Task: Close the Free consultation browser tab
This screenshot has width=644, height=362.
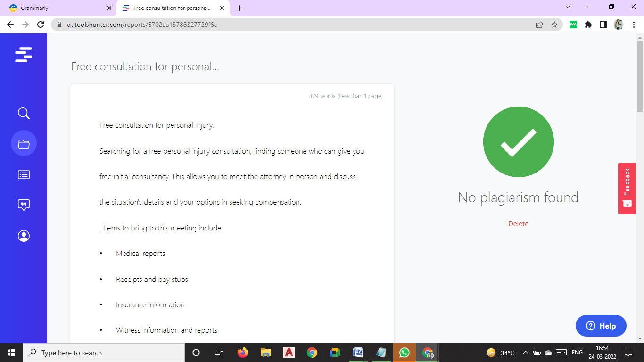Action: (222, 8)
